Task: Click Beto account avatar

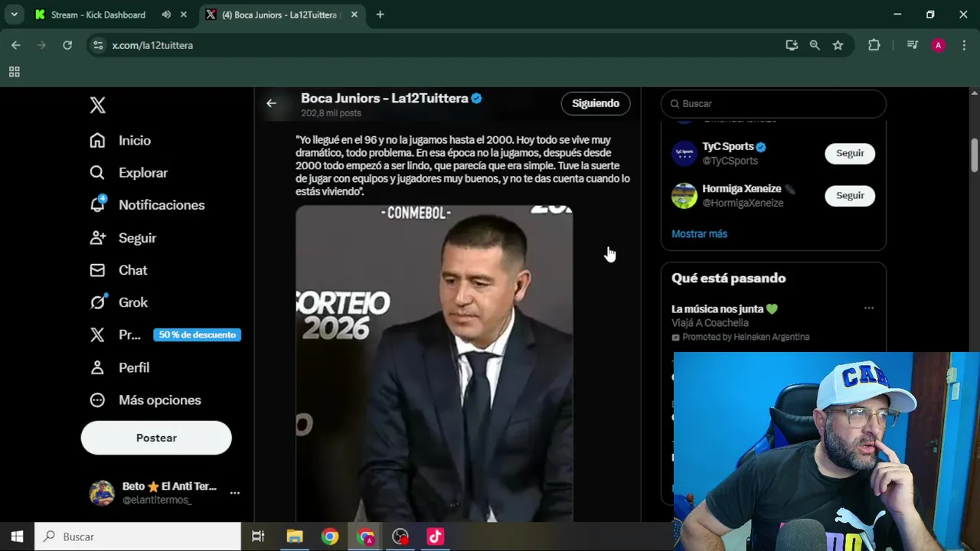Action: [102, 493]
